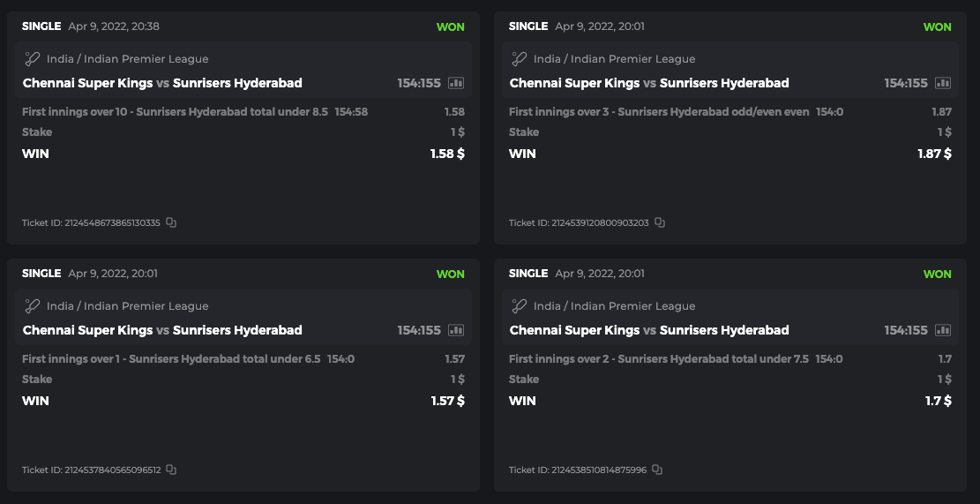Open stats icon on over 1 bet card

[x=456, y=330]
